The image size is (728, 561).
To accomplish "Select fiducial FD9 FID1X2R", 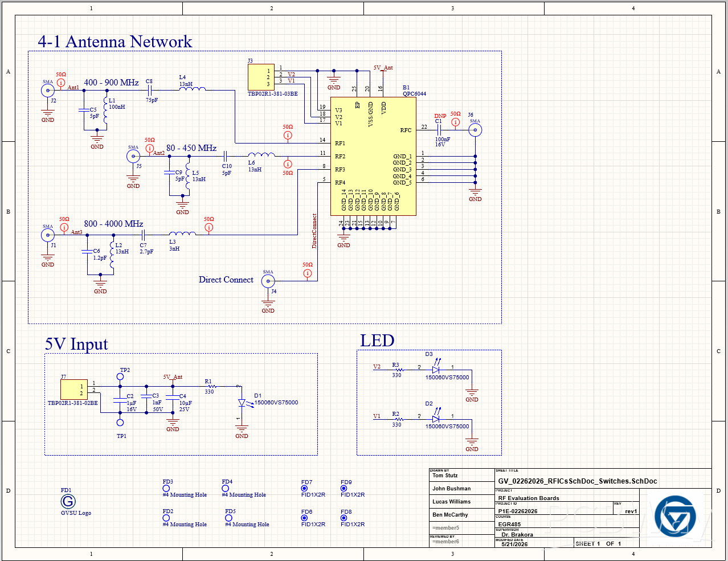I will tap(344, 488).
